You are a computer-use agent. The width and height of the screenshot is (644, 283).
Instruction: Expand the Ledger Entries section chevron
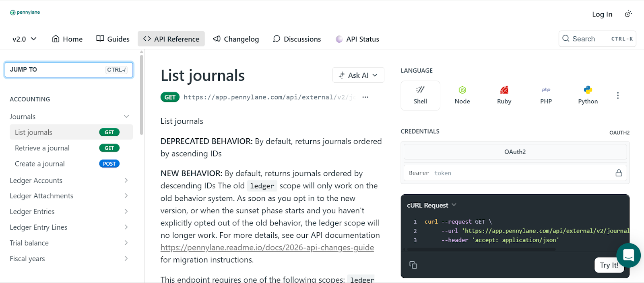[126, 212]
